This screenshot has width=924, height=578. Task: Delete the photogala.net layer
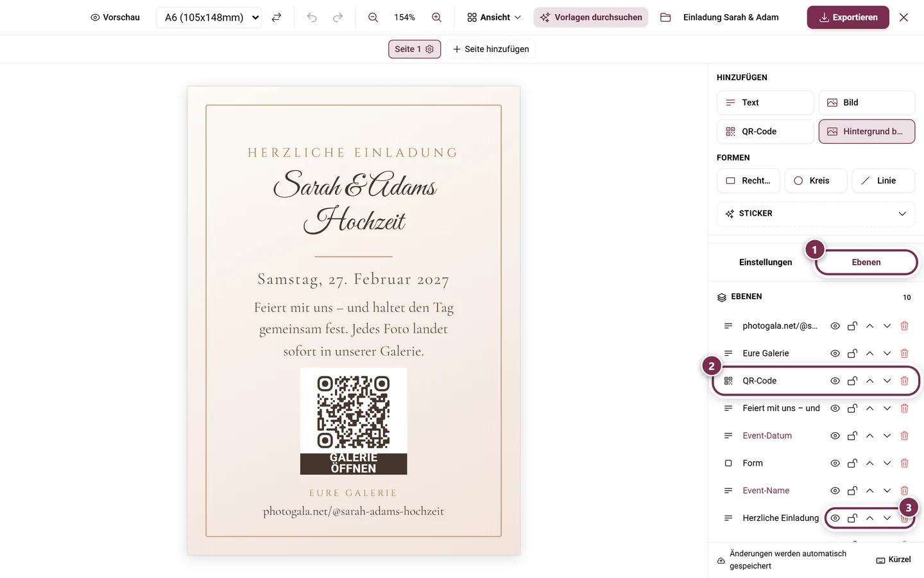click(x=904, y=326)
